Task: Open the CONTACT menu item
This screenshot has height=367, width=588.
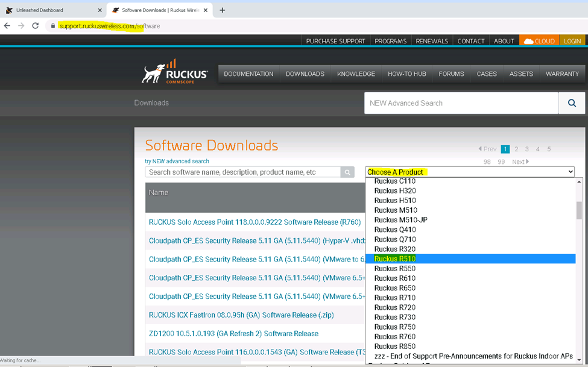Action: coord(471,41)
